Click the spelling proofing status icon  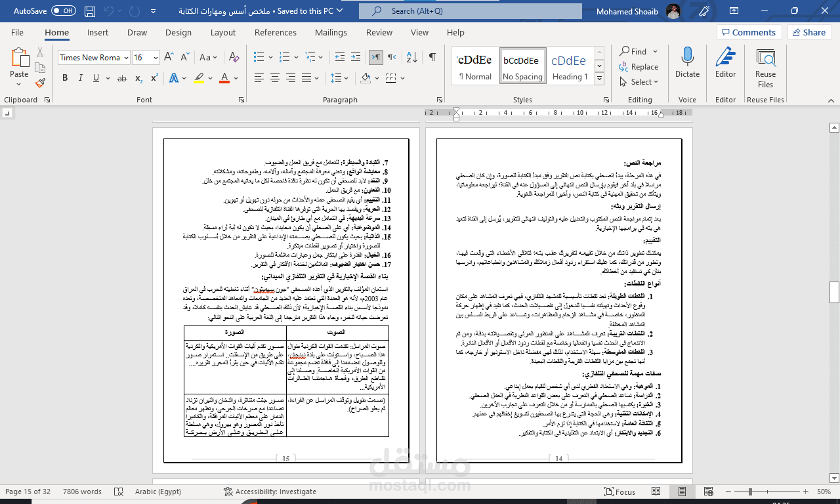tap(118, 492)
